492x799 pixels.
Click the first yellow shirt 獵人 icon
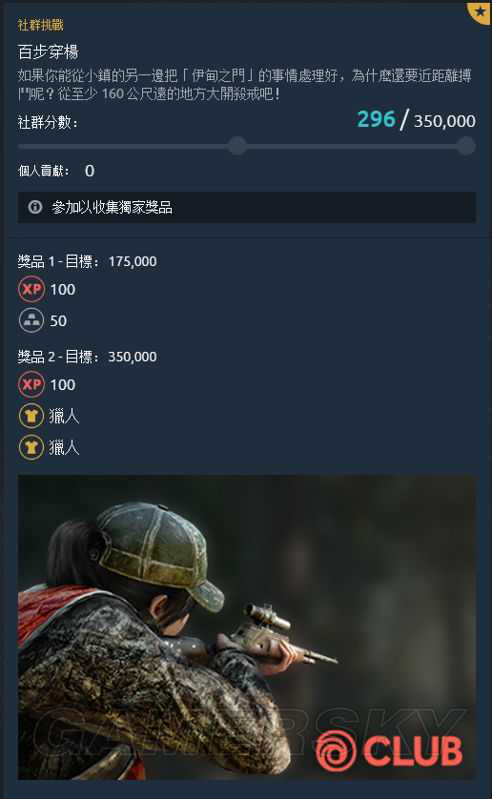32,416
